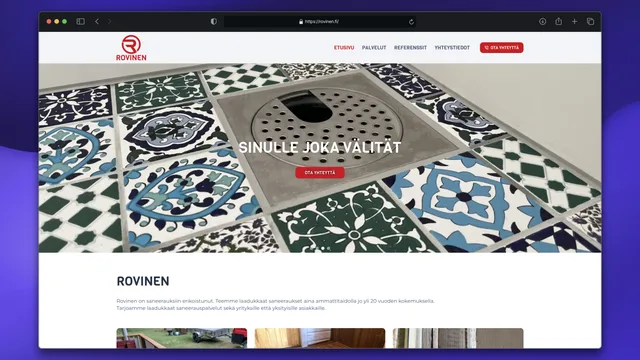Open the wooden sauna thumbnail
This screenshot has height=360, width=640.
pyautogui.click(x=320, y=338)
